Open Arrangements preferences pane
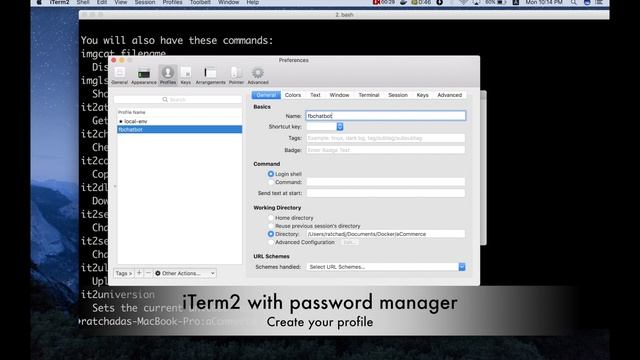 click(210, 76)
